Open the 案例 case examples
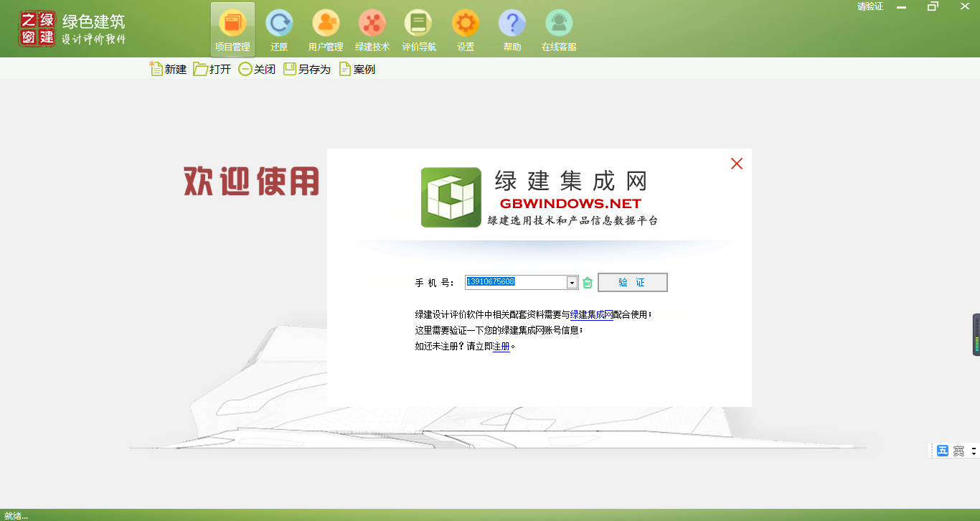 tap(357, 69)
